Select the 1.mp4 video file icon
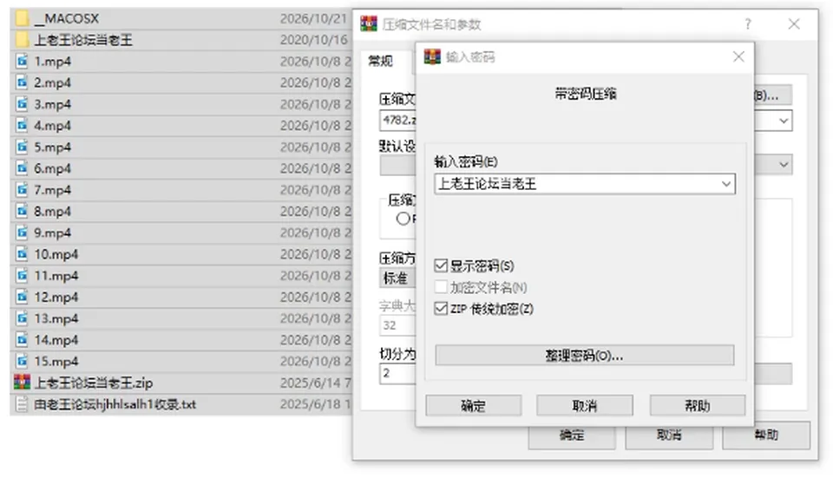This screenshot has width=833, height=504. [x=22, y=62]
